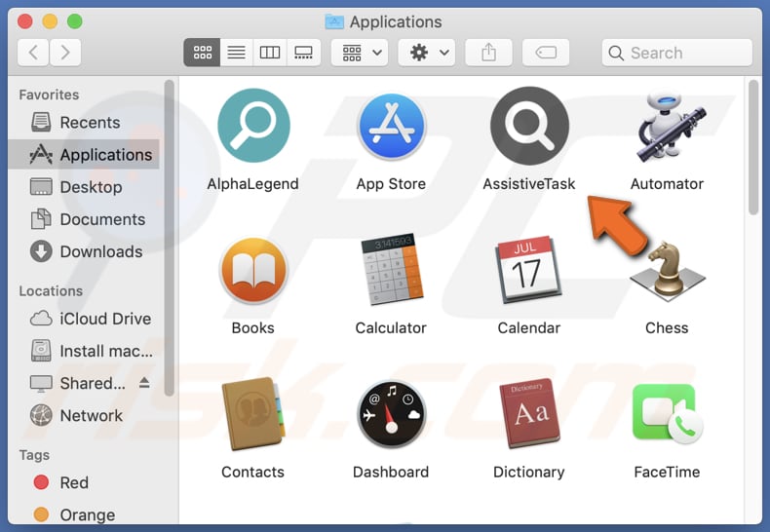Select the Dictionary application icon
Screen dimensions: 770x532
click(x=529, y=414)
